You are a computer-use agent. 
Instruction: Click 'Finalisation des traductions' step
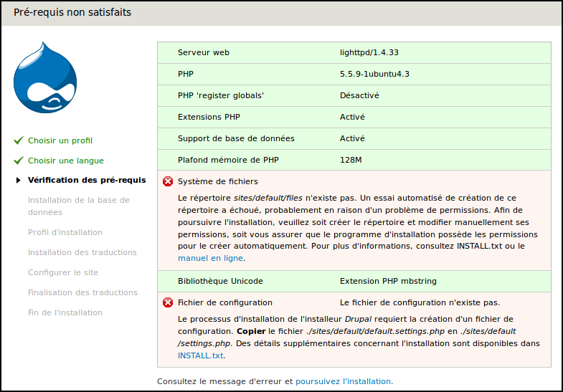(82, 292)
